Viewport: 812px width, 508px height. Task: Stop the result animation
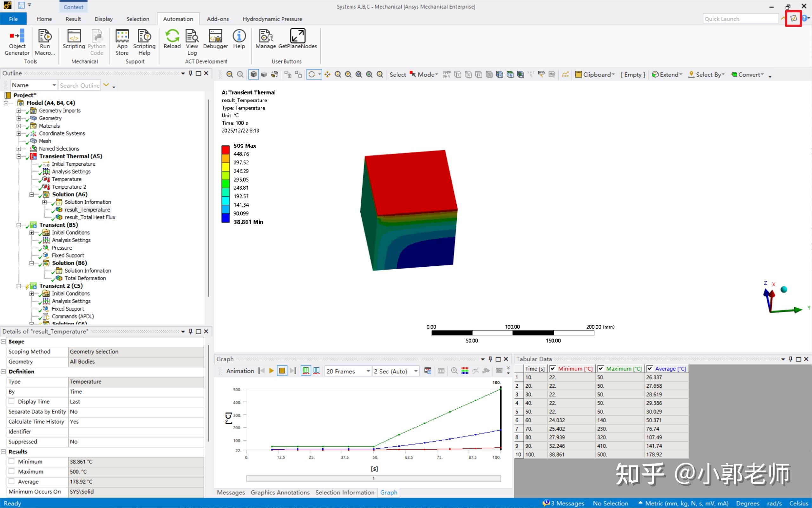pyautogui.click(x=282, y=371)
